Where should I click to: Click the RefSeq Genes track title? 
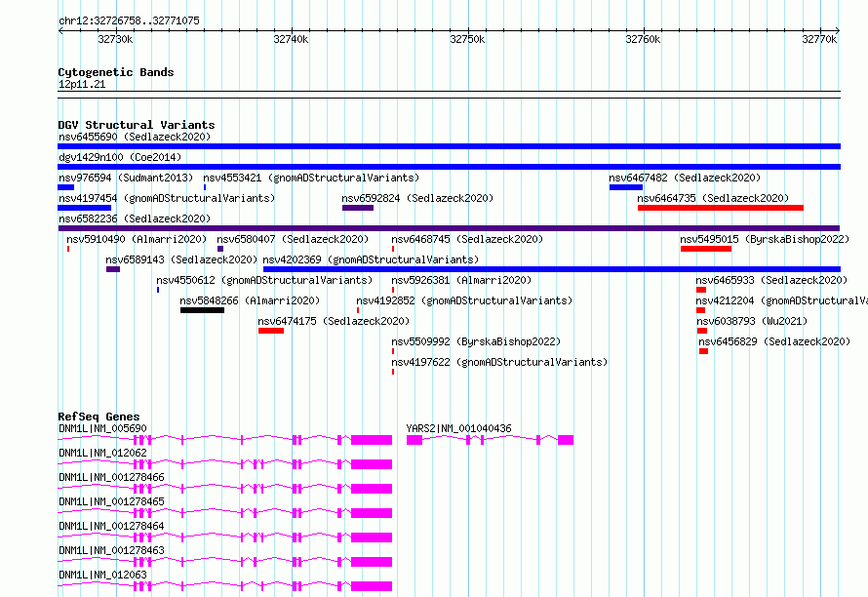[99, 417]
